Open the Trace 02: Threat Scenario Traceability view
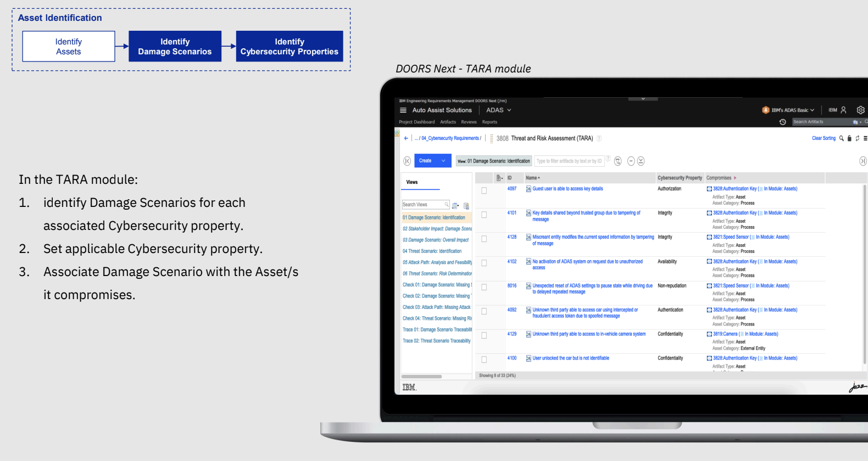Screen dimensions: 868x461 tap(437, 341)
